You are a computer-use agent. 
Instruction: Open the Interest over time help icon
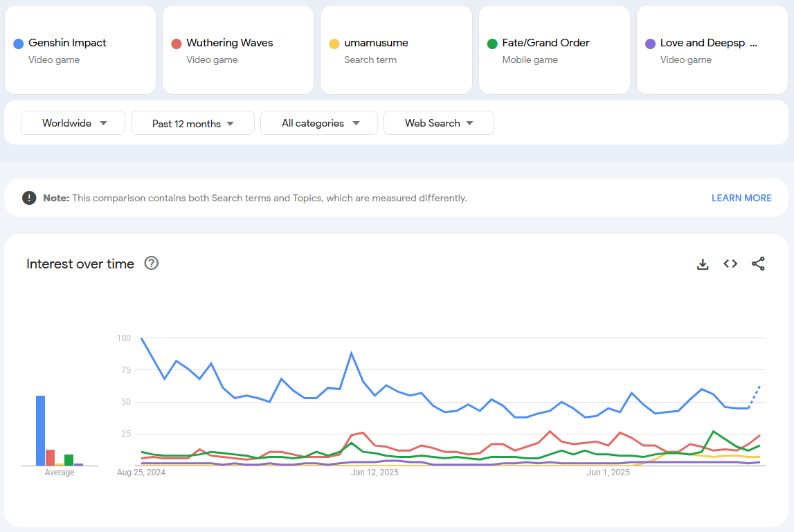[152, 263]
